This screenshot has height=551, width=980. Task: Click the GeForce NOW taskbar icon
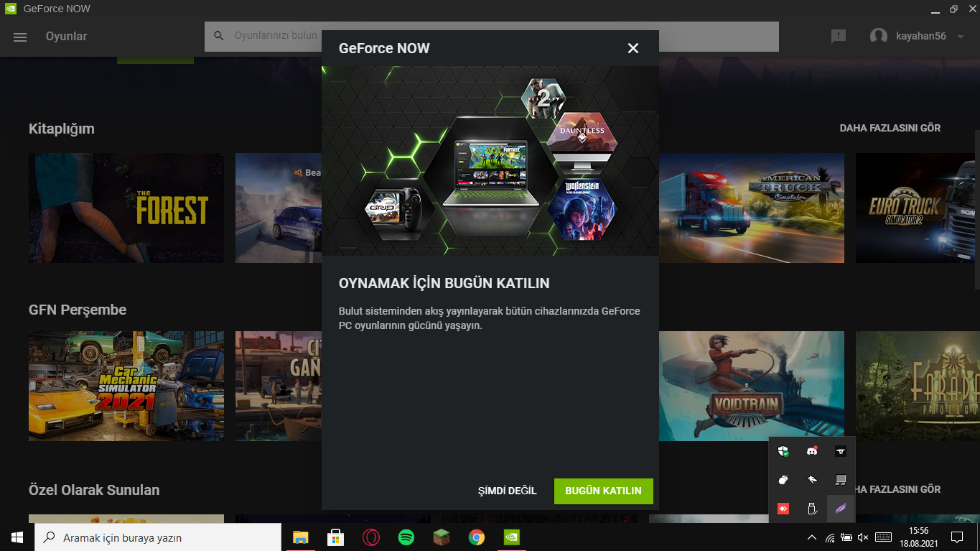511,537
